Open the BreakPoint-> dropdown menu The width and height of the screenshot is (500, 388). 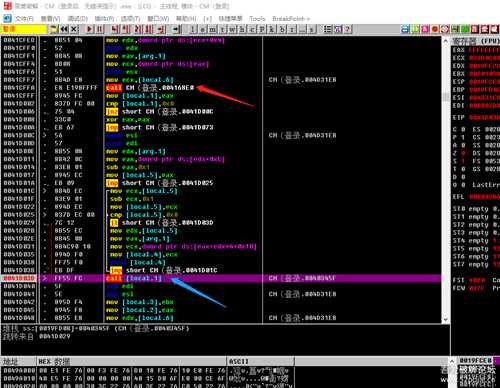pyautogui.click(x=291, y=19)
